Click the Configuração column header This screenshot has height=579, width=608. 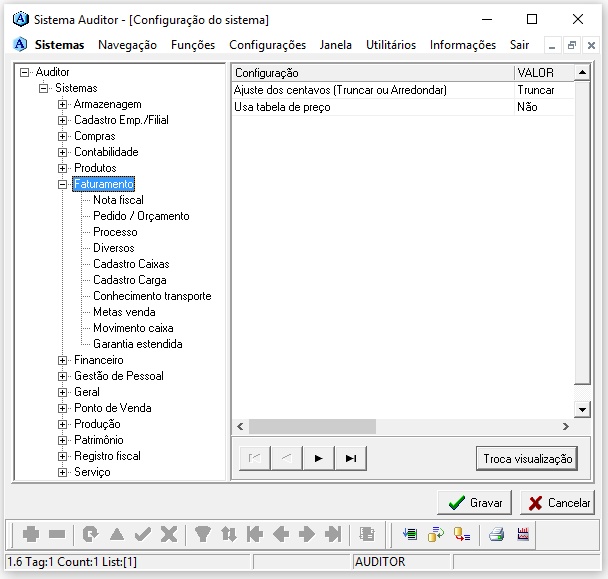pyautogui.click(x=373, y=73)
